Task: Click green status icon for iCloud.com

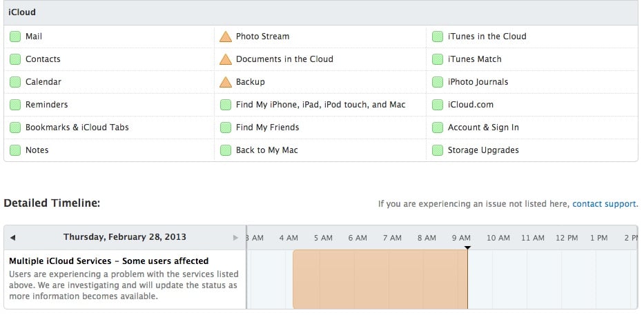Action: (x=438, y=105)
